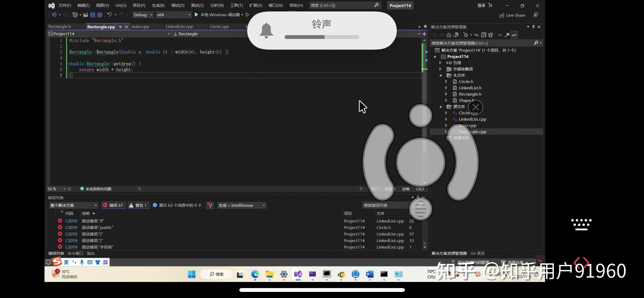Open the 整个解决方案 scope dropdown
This screenshot has height=298, width=644.
click(73, 205)
